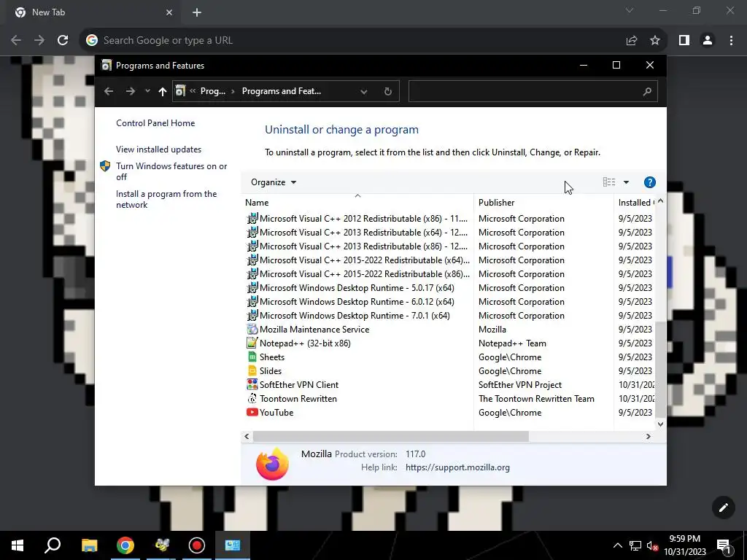Select Microsoft Visual C++ 2013 Redistributable (x86)
Viewport: 747px width, 560px height.
click(x=357, y=246)
